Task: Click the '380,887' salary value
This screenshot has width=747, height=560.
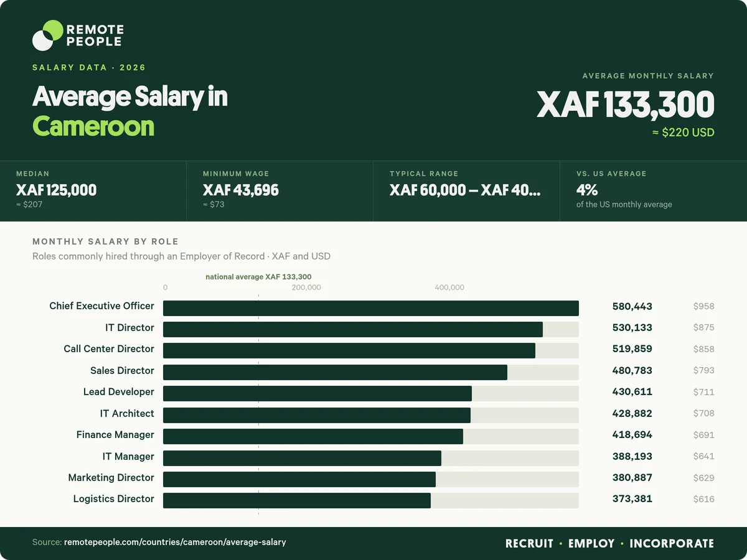Action: (632, 477)
